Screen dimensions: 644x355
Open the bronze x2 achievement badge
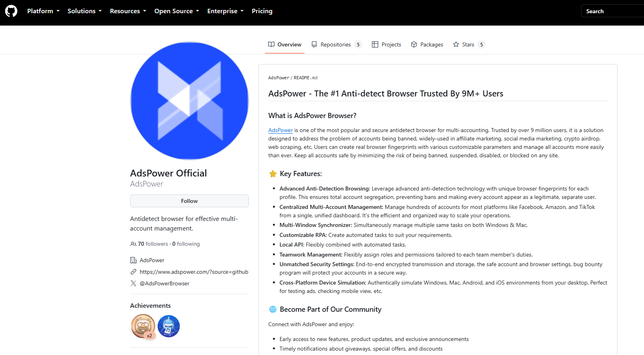[143, 326]
